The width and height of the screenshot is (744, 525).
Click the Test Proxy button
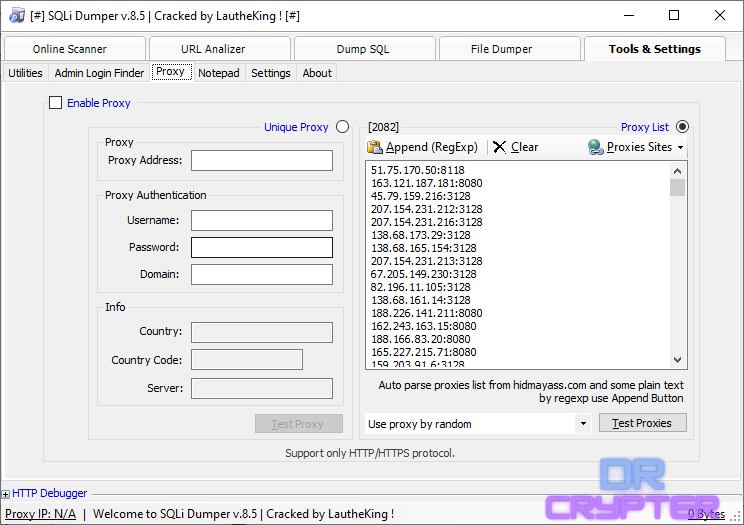tap(298, 424)
